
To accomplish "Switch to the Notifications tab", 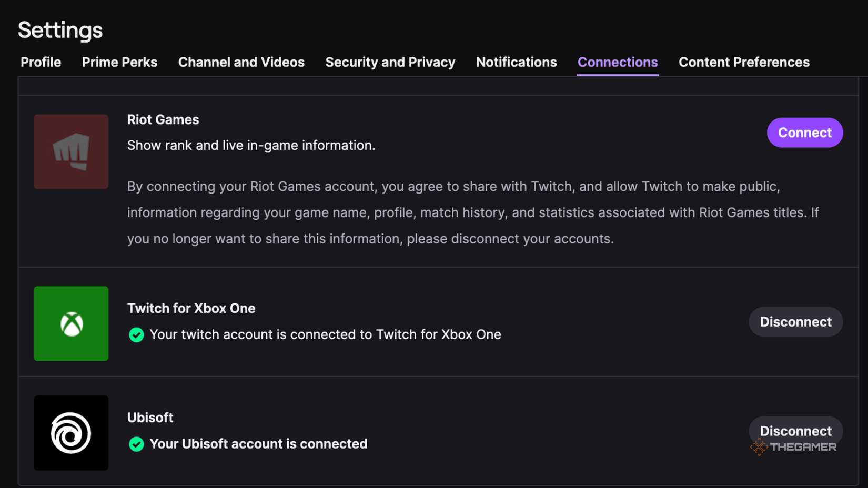I will 516,62.
